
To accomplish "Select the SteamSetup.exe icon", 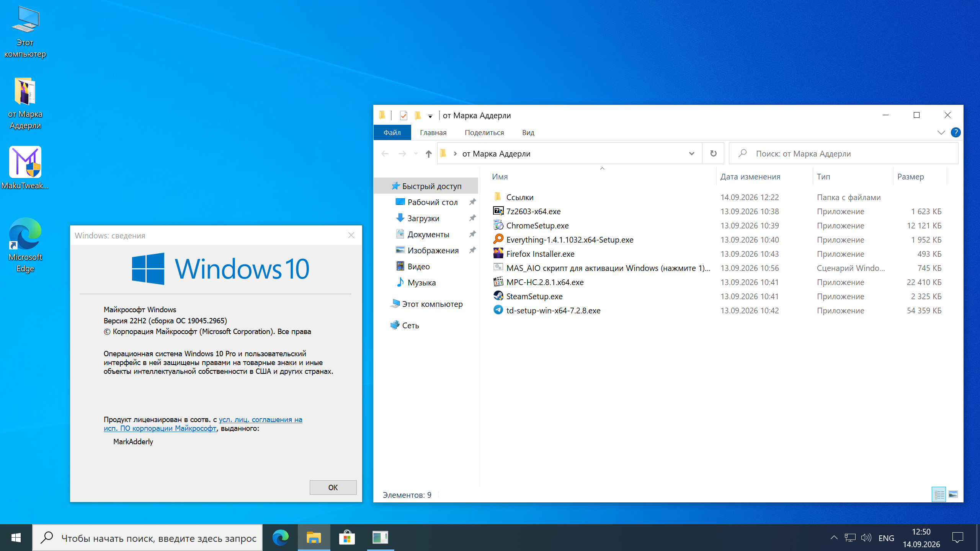I will pyautogui.click(x=498, y=296).
